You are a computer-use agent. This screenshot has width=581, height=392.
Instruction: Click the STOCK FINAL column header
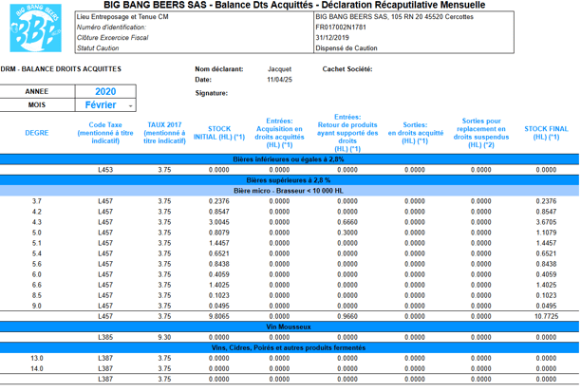point(546,133)
